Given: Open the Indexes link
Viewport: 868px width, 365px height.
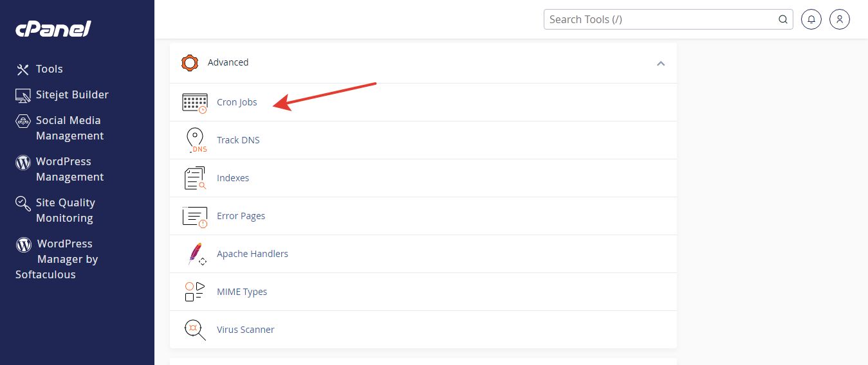Looking at the screenshot, I should (233, 178).
